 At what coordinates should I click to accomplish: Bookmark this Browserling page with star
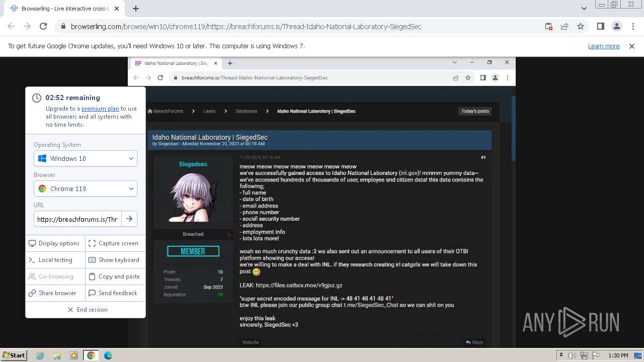(x=581, y=27)
